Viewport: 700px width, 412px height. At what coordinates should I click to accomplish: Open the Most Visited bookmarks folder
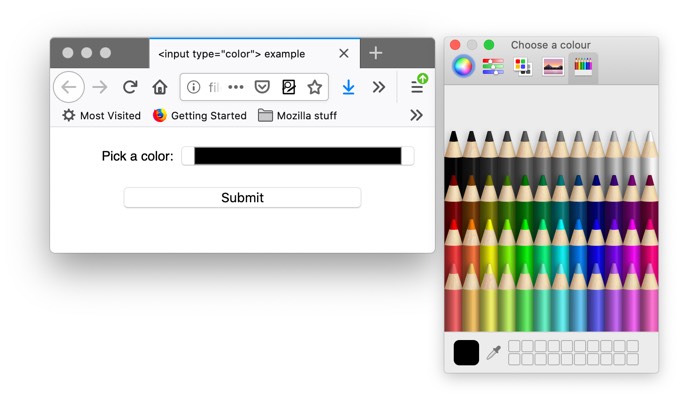[x=101, y=115]
